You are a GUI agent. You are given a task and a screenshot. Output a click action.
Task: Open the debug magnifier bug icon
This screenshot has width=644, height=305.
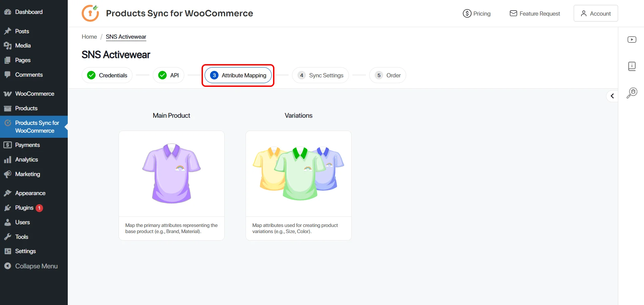pos(632,93)
